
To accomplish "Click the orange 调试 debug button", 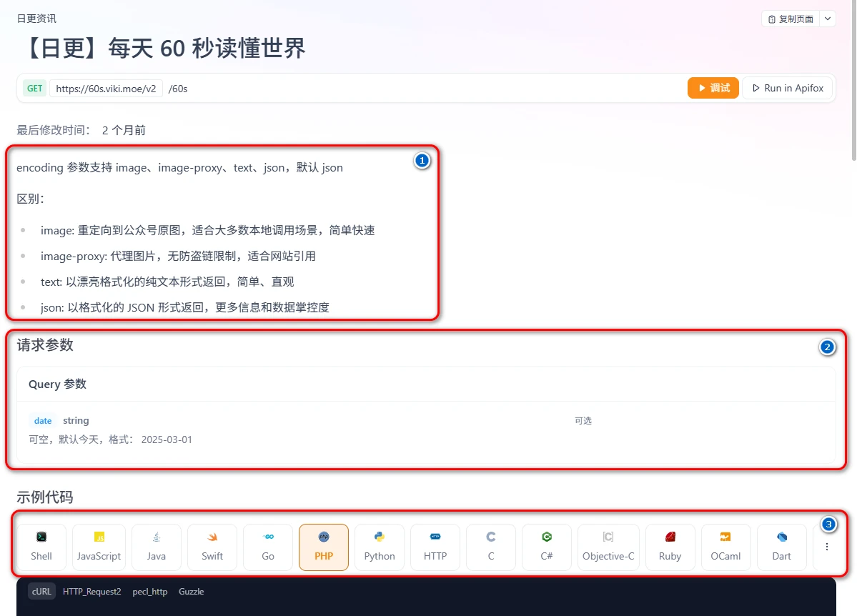I will pyautogui.click(x=713, y=88).
